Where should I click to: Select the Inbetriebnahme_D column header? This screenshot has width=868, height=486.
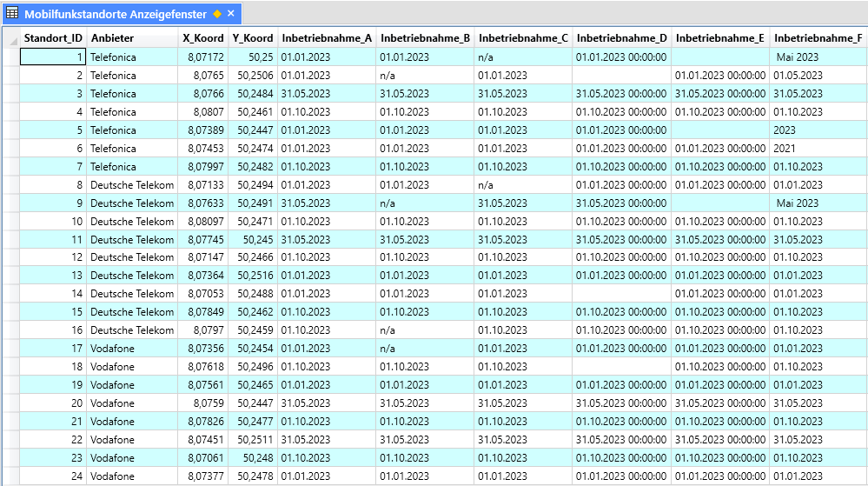click(621, 38)
